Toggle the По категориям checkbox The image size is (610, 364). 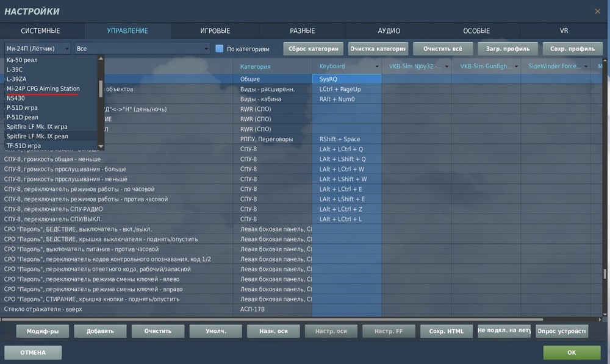[220, 49]
